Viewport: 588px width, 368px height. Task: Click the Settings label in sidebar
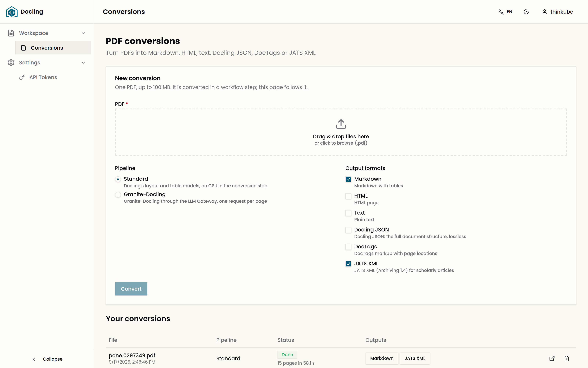30,63
